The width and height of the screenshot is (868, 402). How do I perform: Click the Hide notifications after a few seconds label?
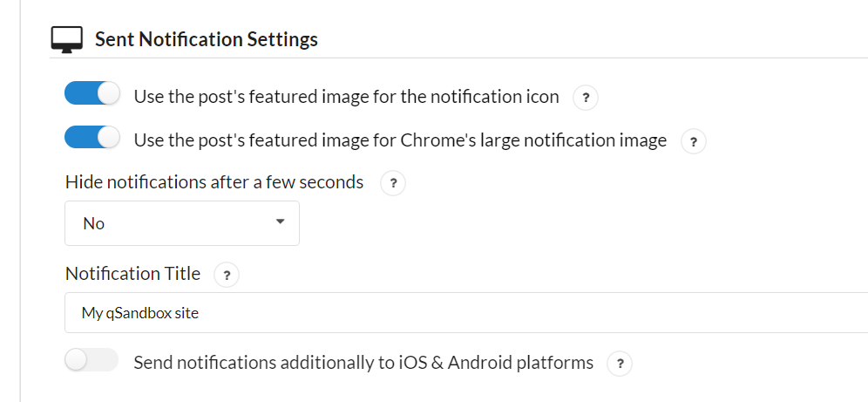point(214,182)
